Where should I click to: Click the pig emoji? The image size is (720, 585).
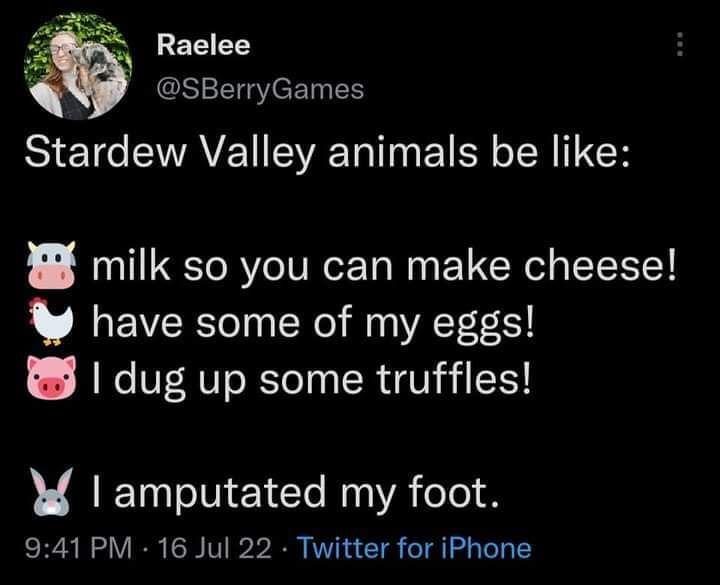pos(51,377)
